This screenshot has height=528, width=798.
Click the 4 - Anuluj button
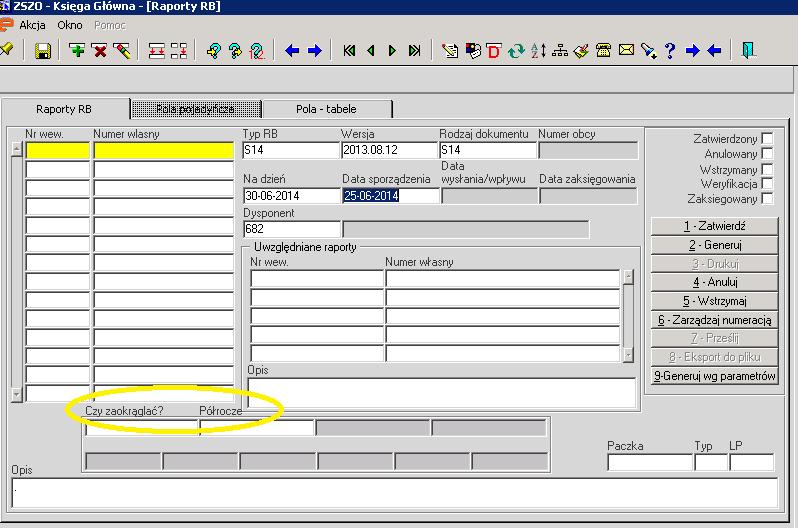coord(715,282)
